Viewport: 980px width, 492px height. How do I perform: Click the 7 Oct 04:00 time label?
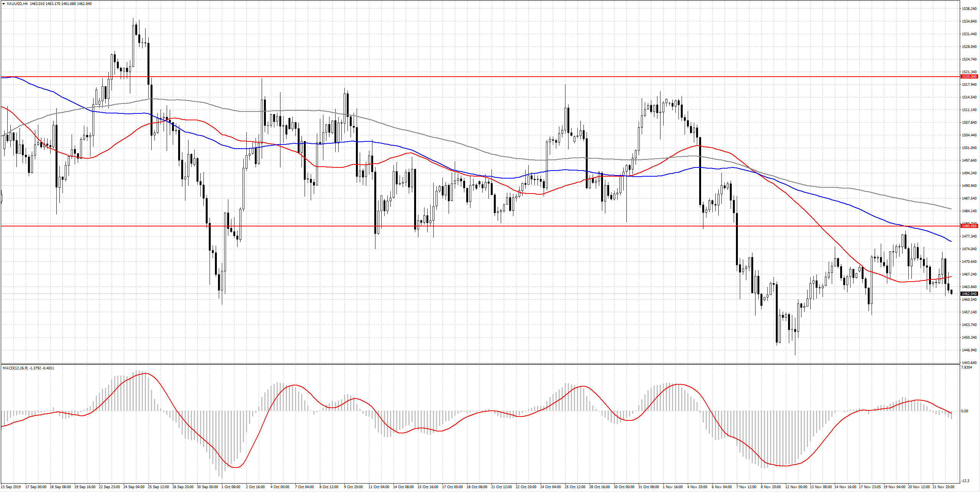coord(304,487)
